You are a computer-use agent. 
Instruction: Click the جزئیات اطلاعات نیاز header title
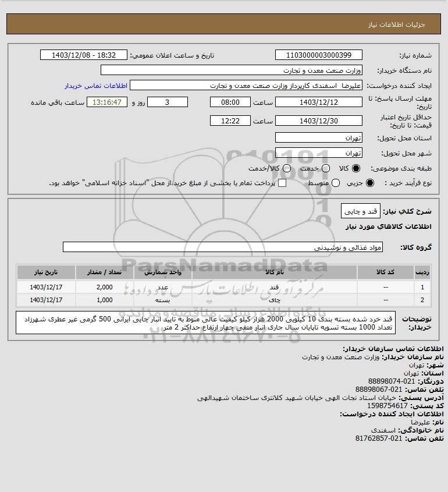(397, 24)
